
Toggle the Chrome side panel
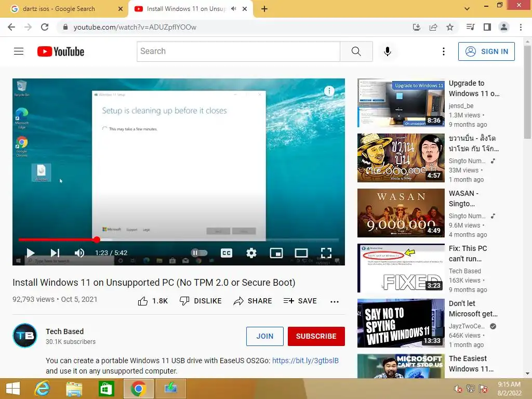[487, 27]
